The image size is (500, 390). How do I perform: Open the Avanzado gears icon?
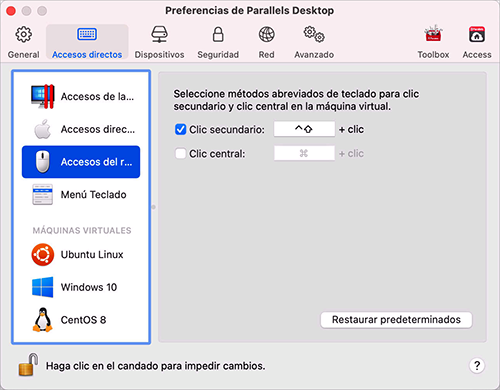pyautogui.click(x=314, y=34)
